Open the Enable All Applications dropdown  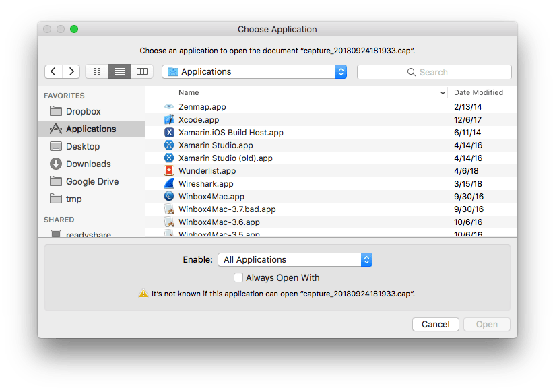pos(295,259)
